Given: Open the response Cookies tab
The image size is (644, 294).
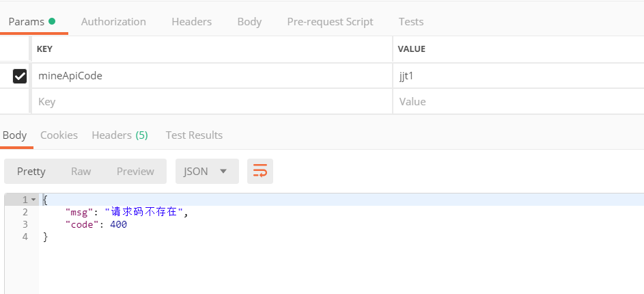Looking at the screenshot, I should [x=59, y=135].
